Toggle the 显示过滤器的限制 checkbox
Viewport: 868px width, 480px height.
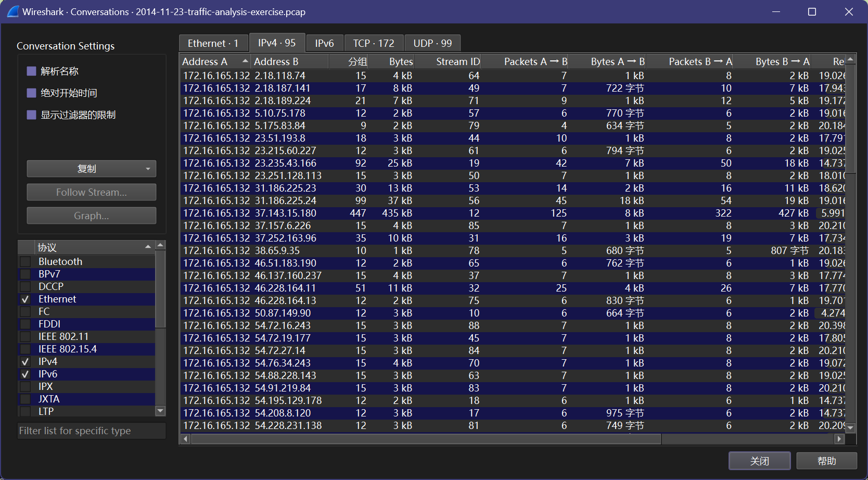click(31, 115)
